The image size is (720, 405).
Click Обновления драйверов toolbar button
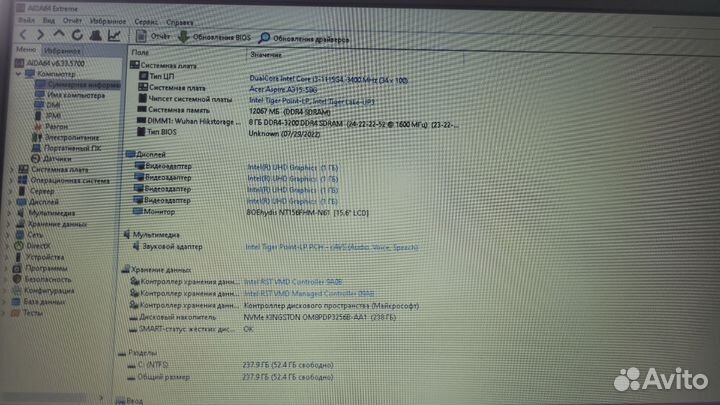[304, 39]
